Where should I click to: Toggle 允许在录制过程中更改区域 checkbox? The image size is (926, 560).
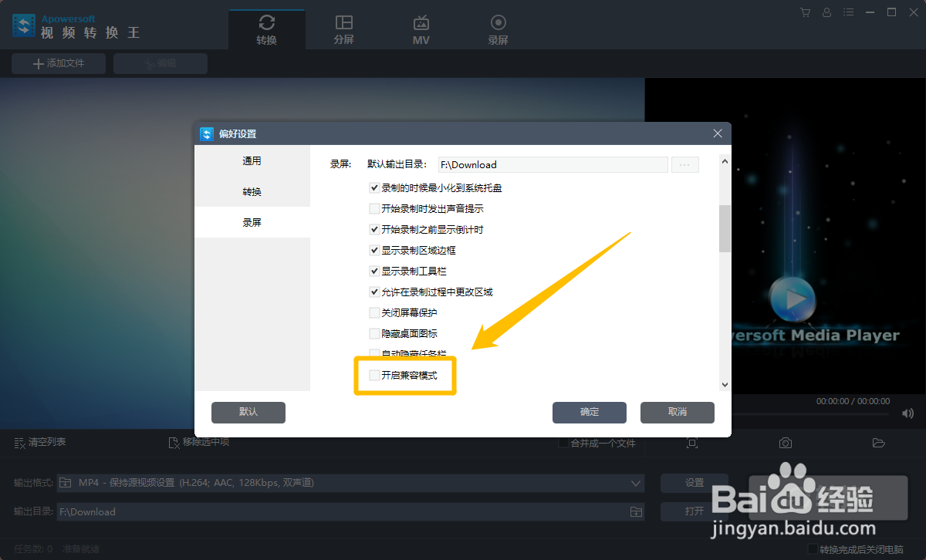374,292
